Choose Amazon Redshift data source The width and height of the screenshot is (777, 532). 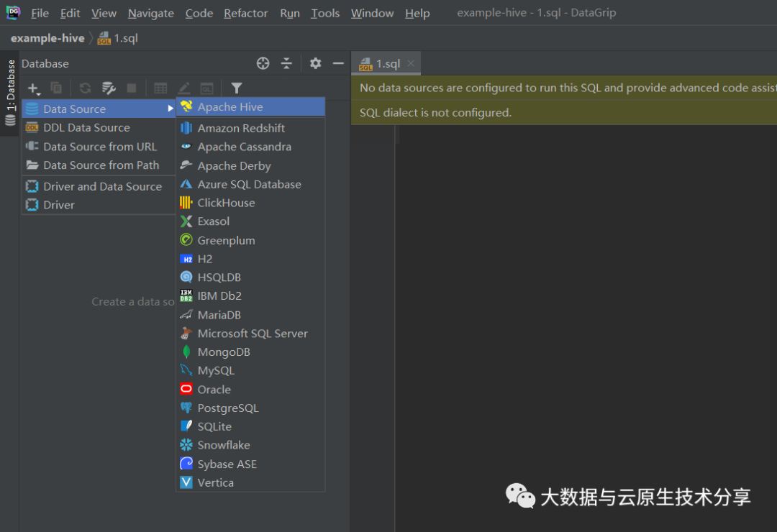[251, 128]
